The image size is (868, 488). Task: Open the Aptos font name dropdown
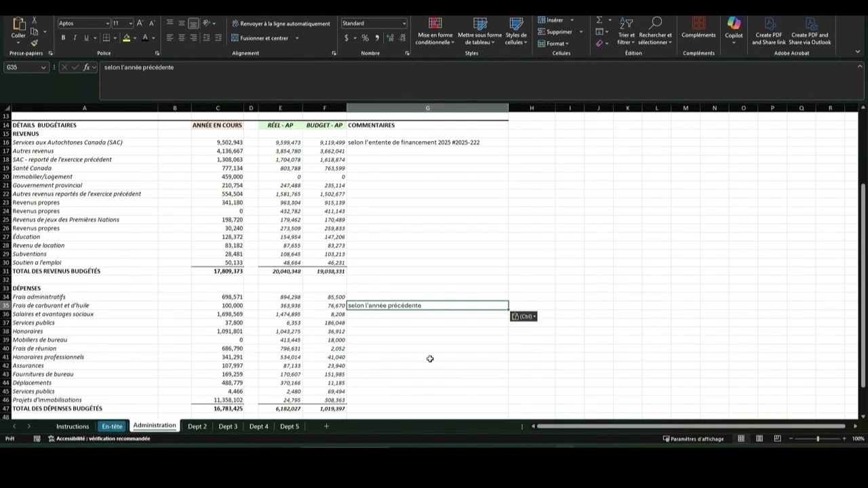click(x=107, y=24)
